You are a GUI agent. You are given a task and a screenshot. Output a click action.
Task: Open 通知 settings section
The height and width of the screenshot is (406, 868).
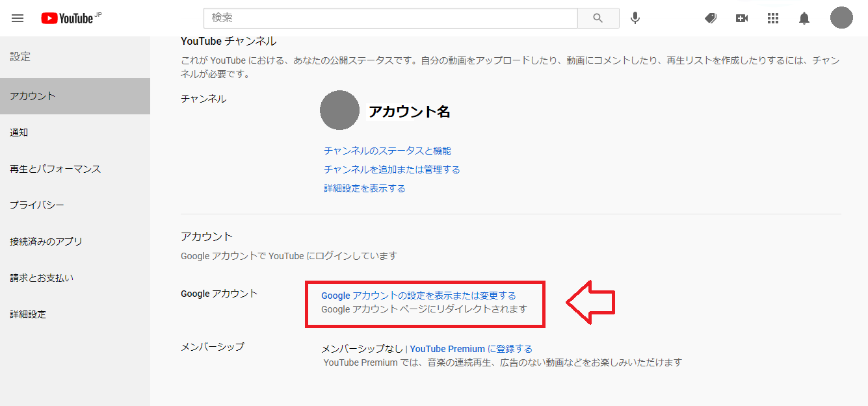click(x=75, y=133)
